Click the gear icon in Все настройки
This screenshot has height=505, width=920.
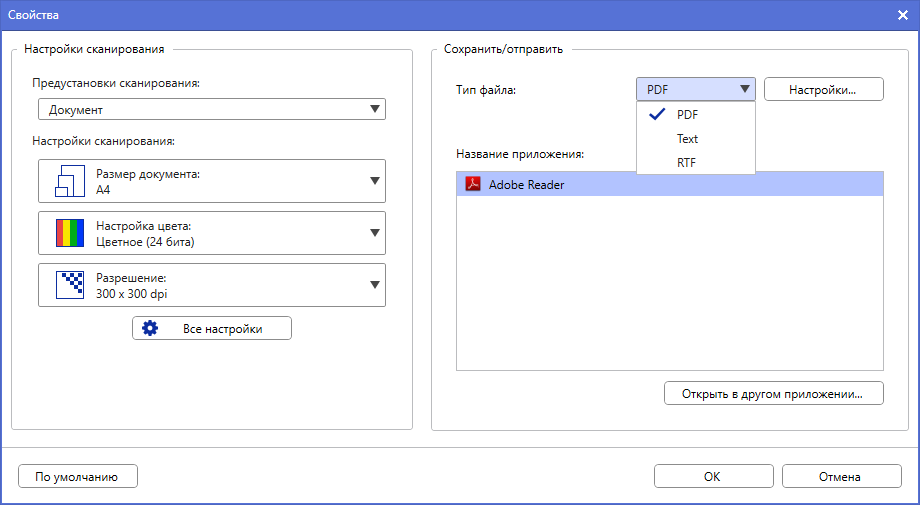150,328
